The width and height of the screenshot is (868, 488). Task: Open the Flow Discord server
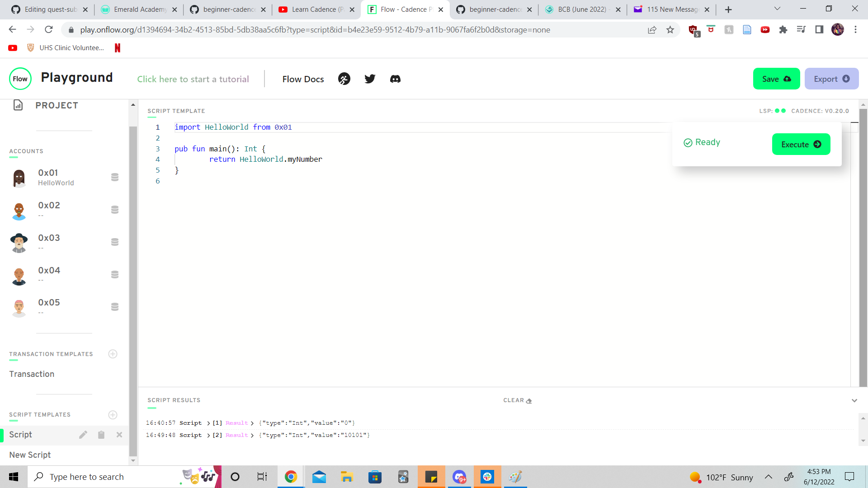pyautogui.click(x=395, y=79)
